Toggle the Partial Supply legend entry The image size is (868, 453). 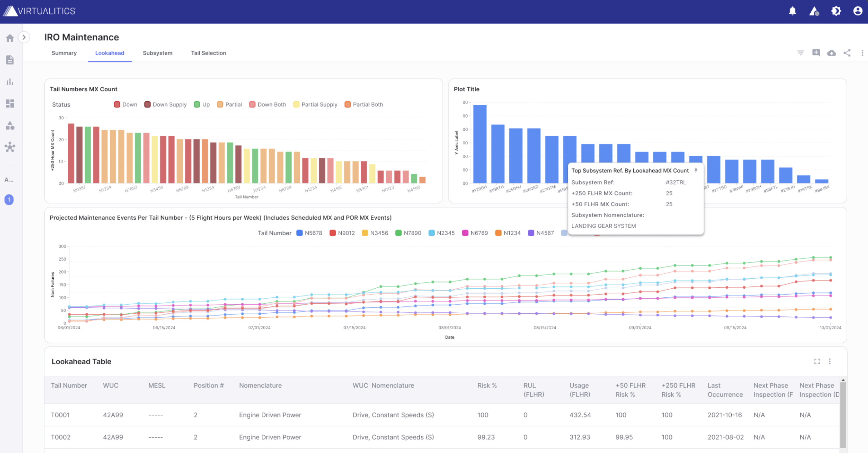pos(315,104)
